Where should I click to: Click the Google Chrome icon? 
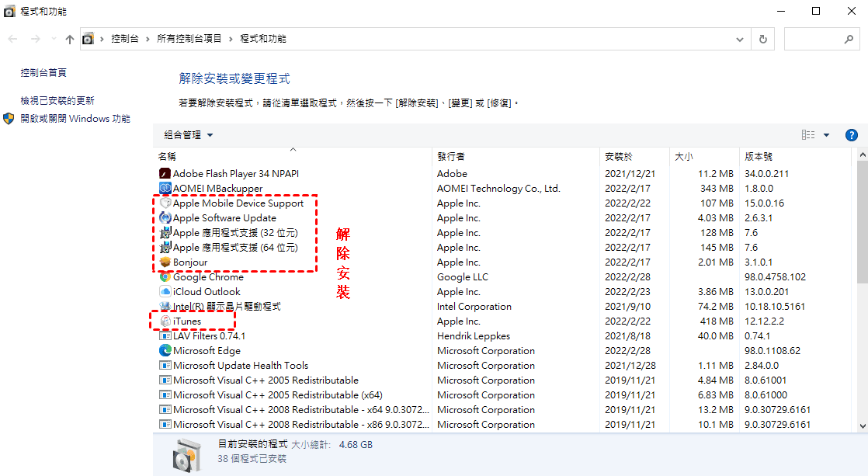coord(165,276)
